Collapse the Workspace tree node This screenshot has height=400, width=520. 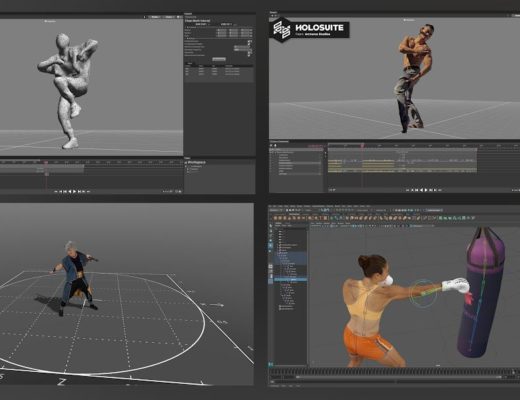[x=186, y=163]
